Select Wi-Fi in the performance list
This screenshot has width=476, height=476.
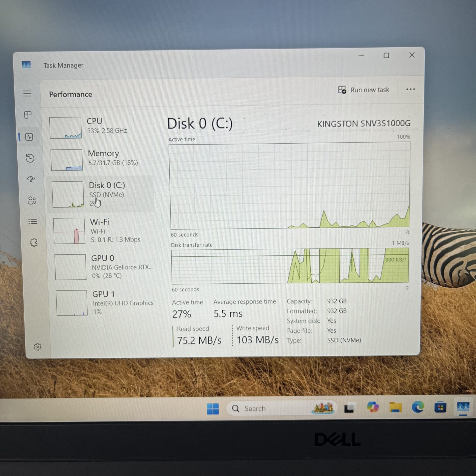[102, 231]
